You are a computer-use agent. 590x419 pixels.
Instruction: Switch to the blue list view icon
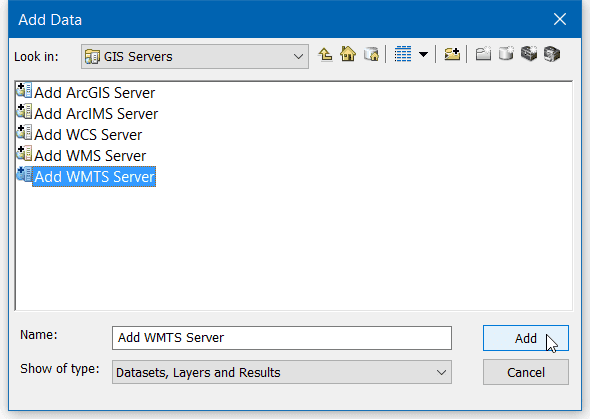pyautogui.click(x=403, y=55)
